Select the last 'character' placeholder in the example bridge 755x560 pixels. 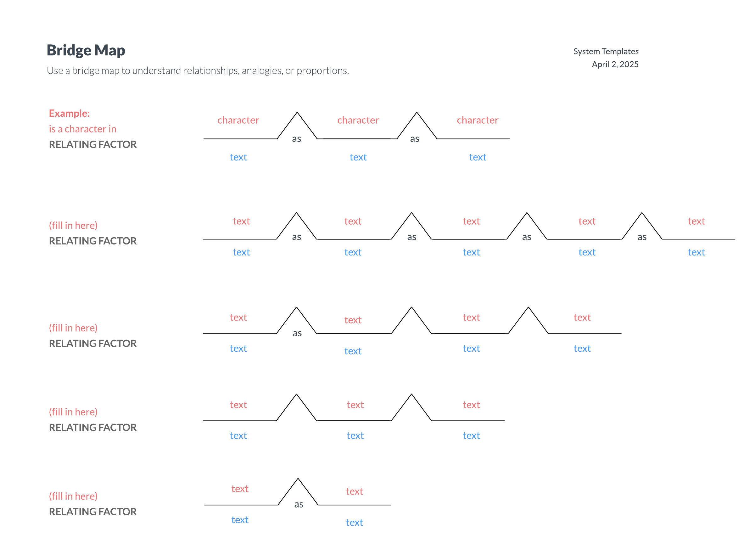(477, 120)
